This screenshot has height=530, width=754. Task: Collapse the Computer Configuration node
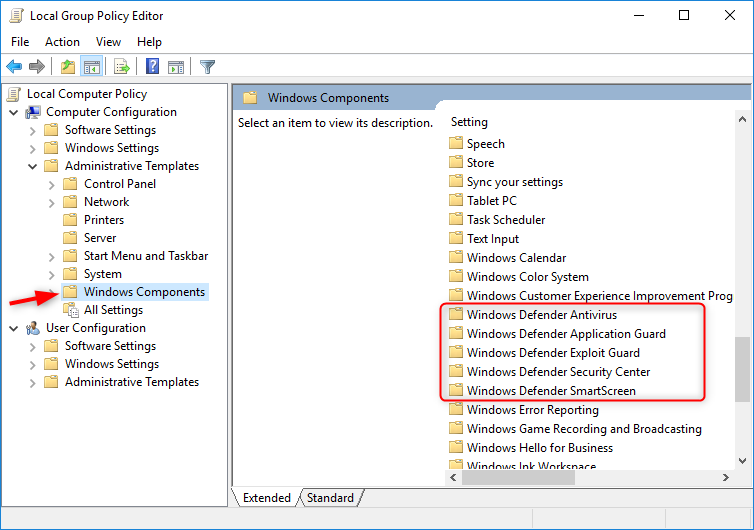14,112
